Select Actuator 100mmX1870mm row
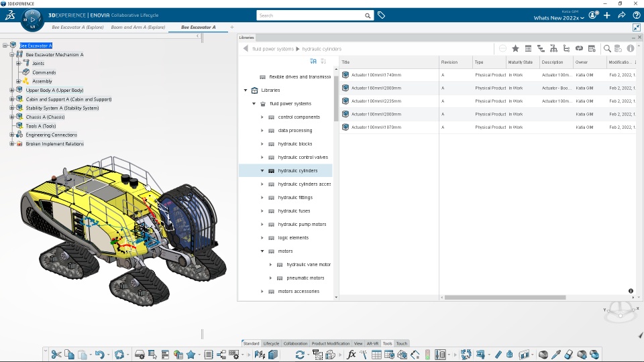The width and height of the screenshot is (644, 362). click(488, 127)
